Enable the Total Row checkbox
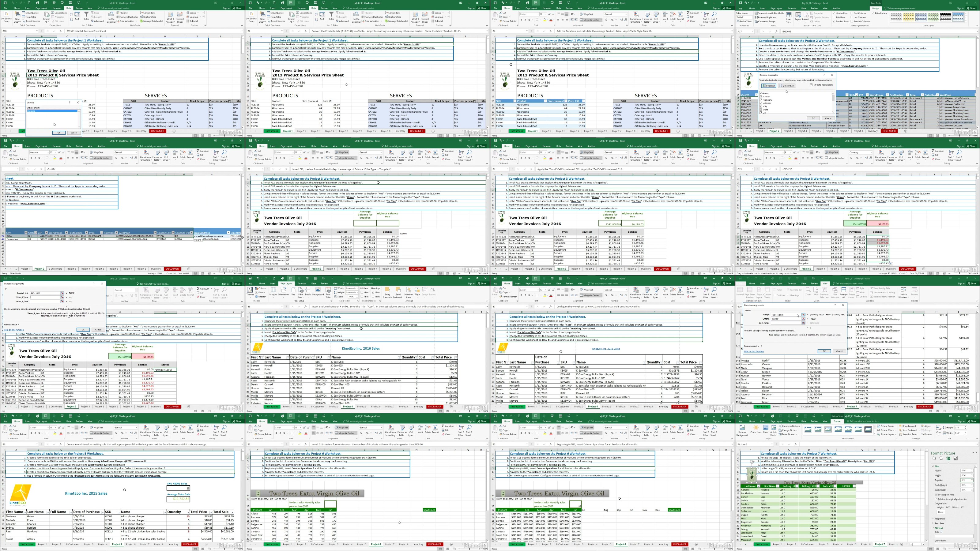 tap(834, 17)
